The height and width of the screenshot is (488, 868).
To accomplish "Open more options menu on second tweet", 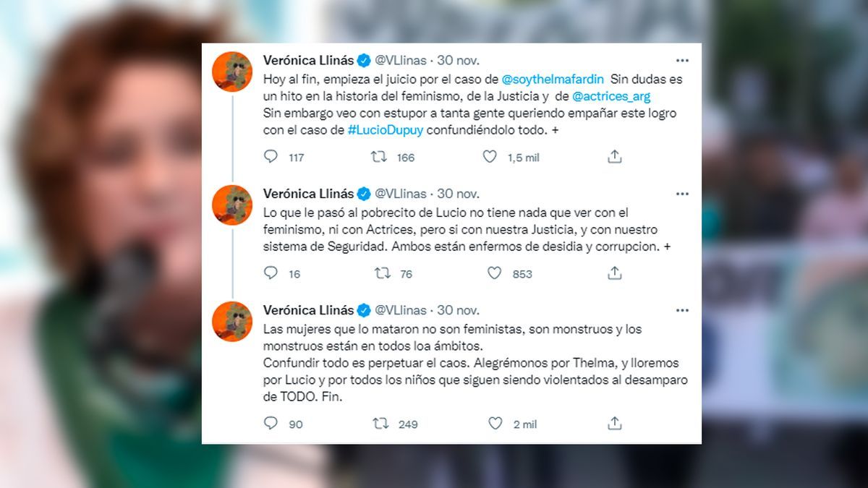I will tap(682, 194).
